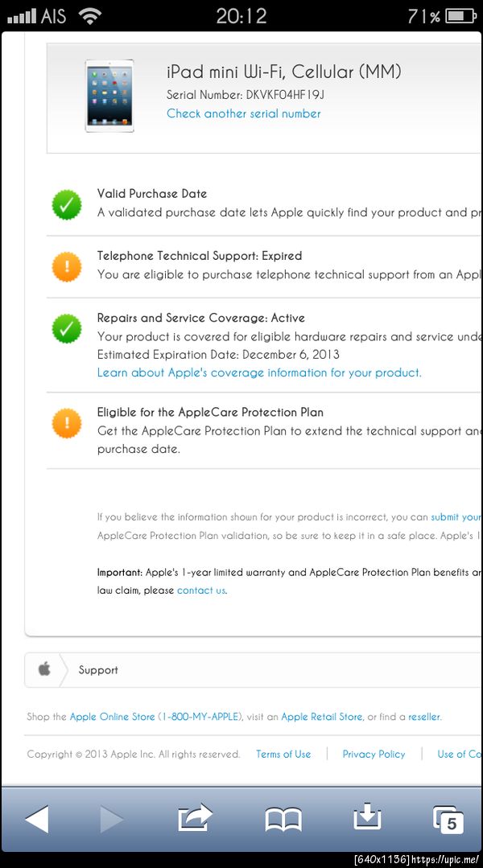
Task: Tap the download tray icon
Action: pyautogui.click(x=367, y=817)
